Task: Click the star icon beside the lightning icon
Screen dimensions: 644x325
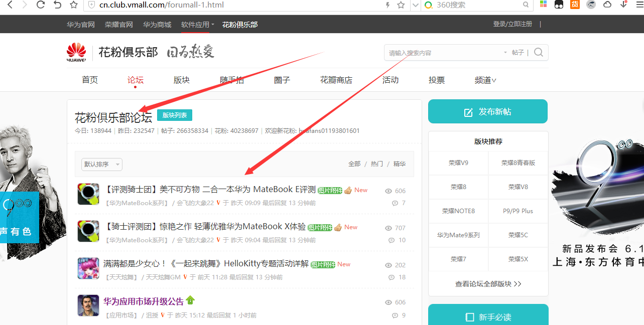Action: (401, 5)
